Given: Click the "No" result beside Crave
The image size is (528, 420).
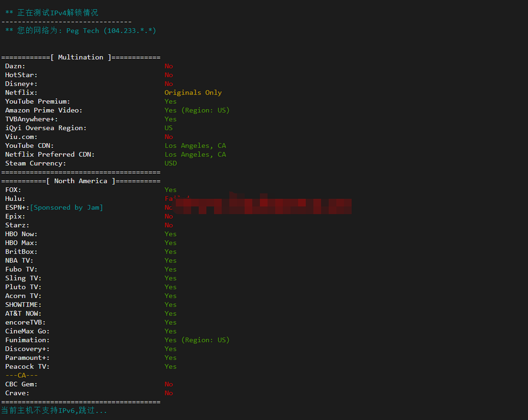Looking at the screenshot, I should click(x=169, y=393).
